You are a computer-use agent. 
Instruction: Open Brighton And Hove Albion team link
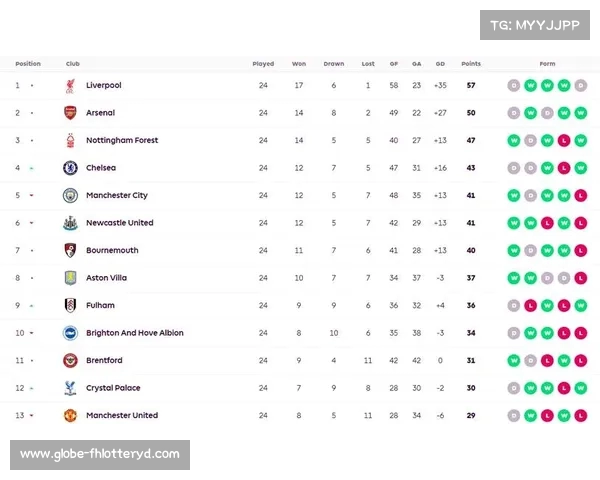(135, 333)
